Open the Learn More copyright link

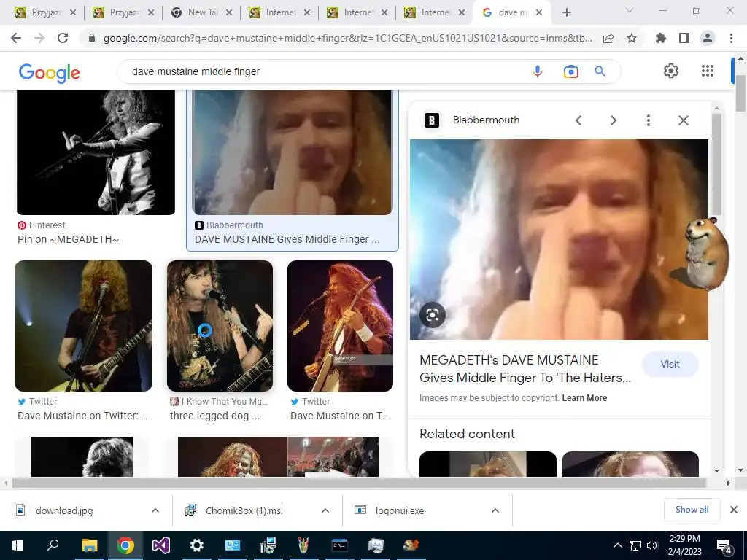pyautogui.click(x=584, y=398)
